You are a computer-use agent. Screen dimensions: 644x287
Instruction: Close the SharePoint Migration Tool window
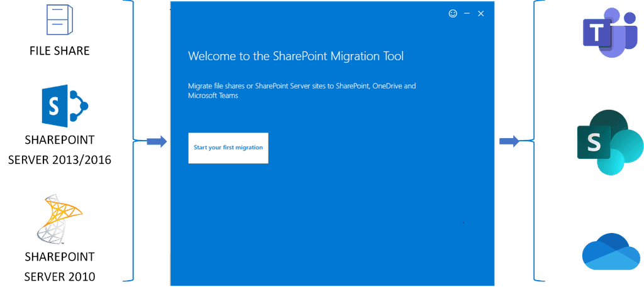(x=481, y=14)
